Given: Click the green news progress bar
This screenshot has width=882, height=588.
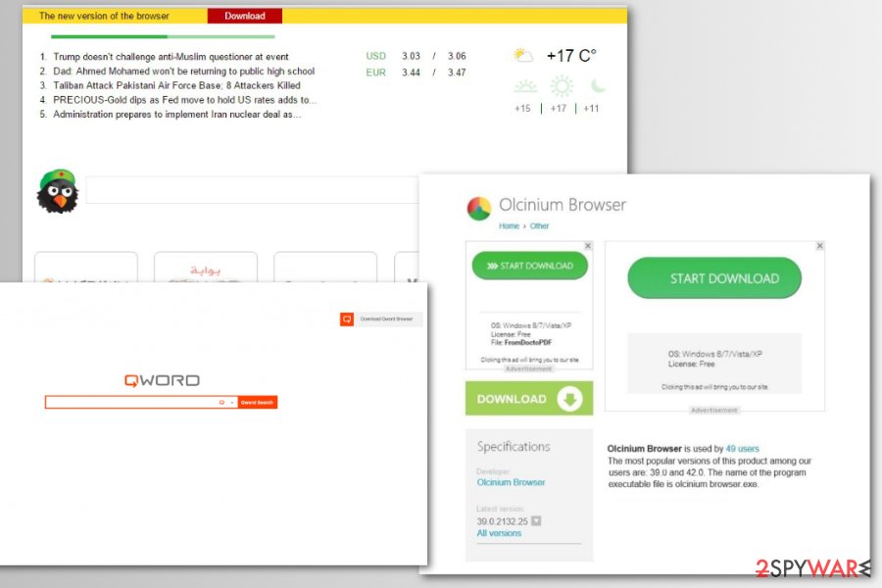Looking at the screenshot, I should click(x=163, y=36).
